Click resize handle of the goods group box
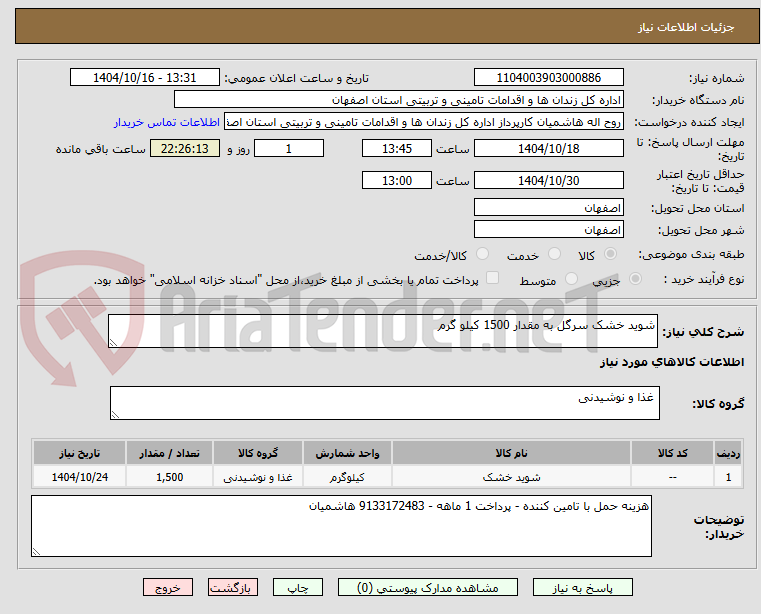This screenshot has width=761, height=614. [x=115, y=415]
